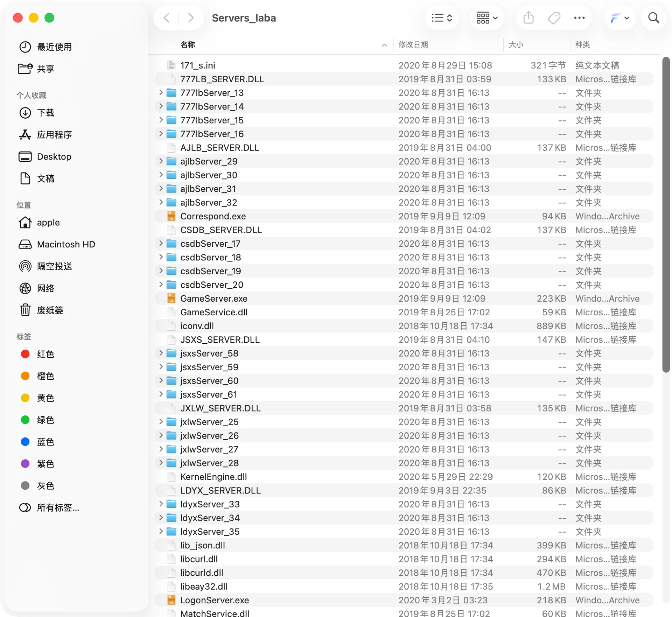Select Desktop in sidebar

tap(45, 157)
